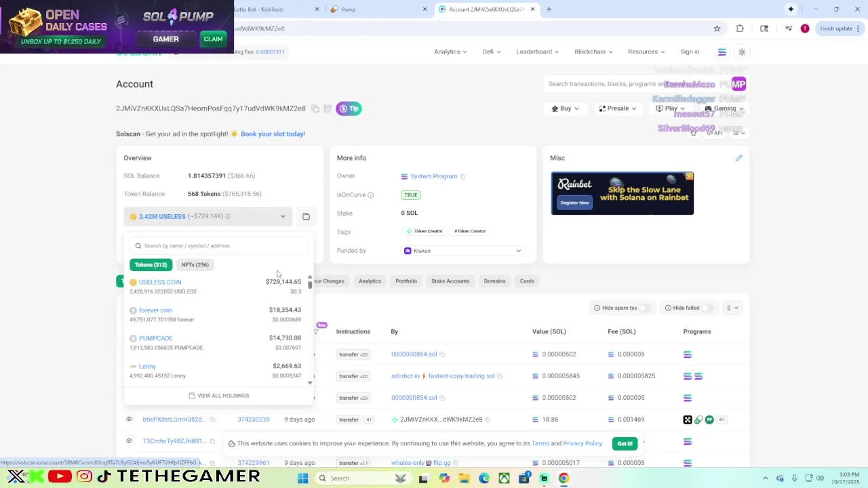Click the info icon beside 2.42M USELESS value
Screen dimensions: 868x488
228,216
